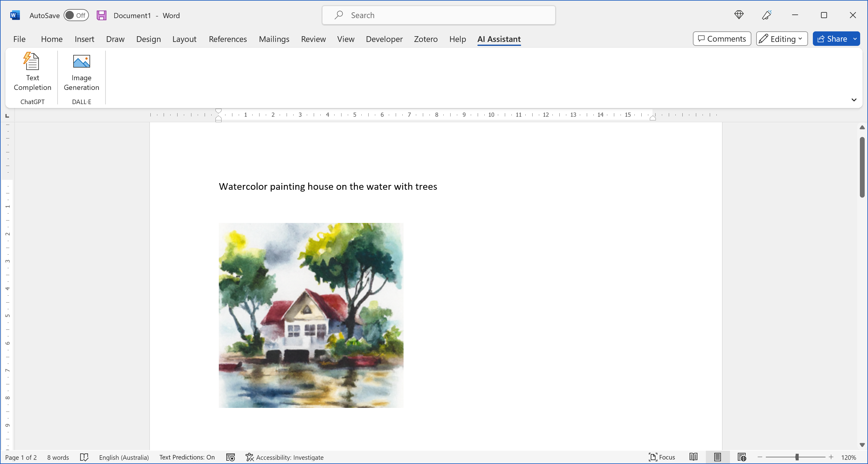
Task: Click the zoom slider handle
Action: point(797,457)
